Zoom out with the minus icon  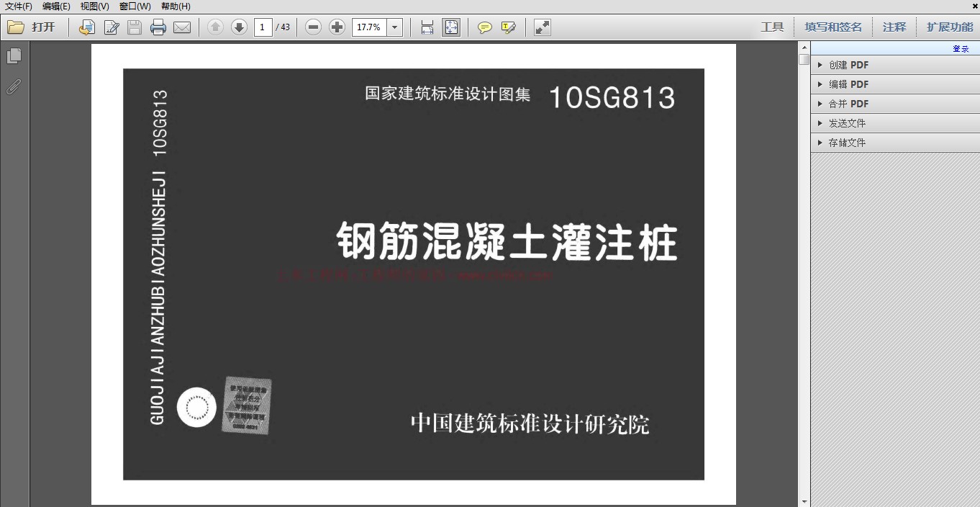point(313,27)
